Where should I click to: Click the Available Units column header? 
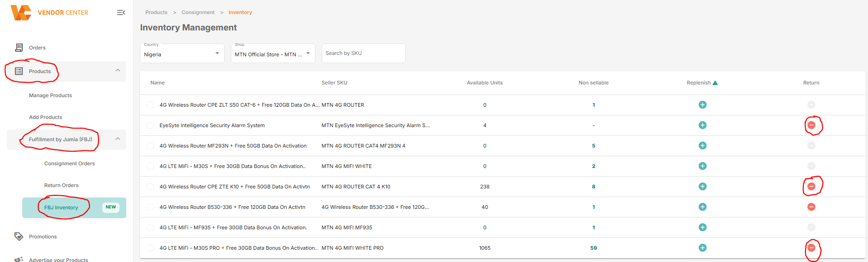coord(485,83)
